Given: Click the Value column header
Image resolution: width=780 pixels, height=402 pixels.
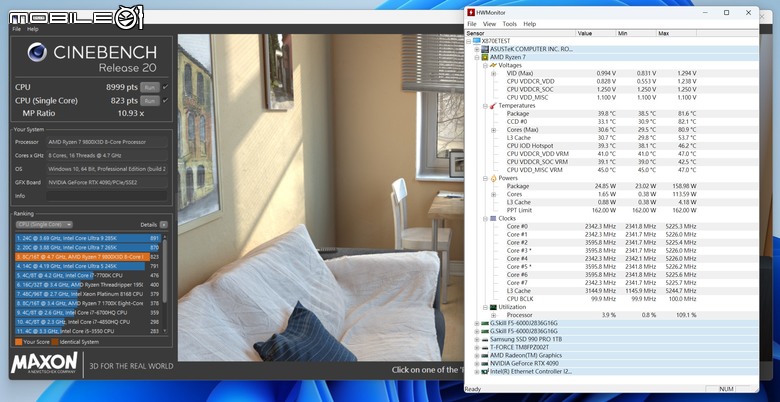Looking at the screenshot, I should (596, 33).
